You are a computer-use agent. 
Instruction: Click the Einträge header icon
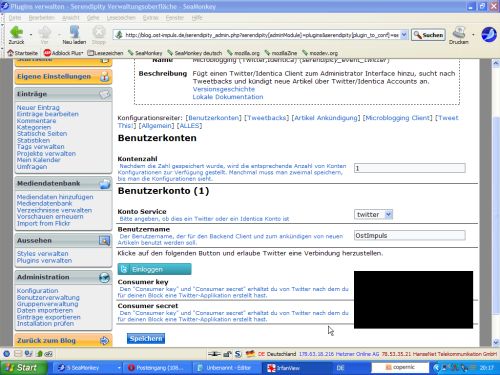click(104, 94)
